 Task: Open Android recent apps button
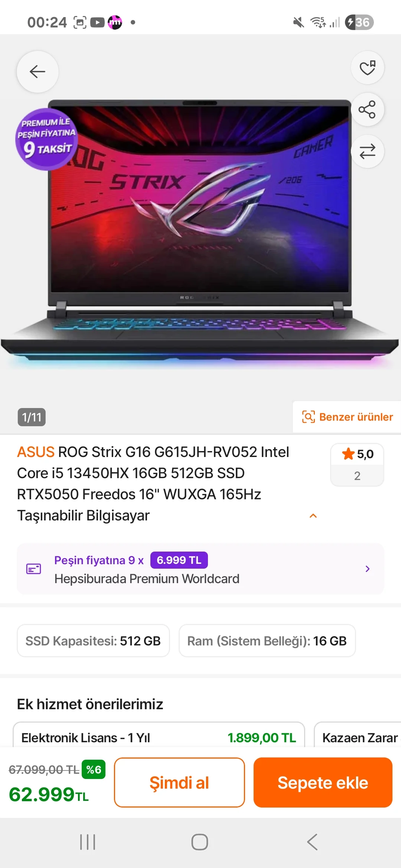tap(88, 842)
